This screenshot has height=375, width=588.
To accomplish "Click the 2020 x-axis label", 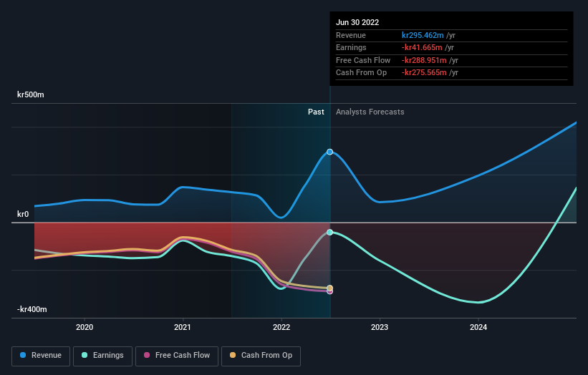I will (85, 327).
